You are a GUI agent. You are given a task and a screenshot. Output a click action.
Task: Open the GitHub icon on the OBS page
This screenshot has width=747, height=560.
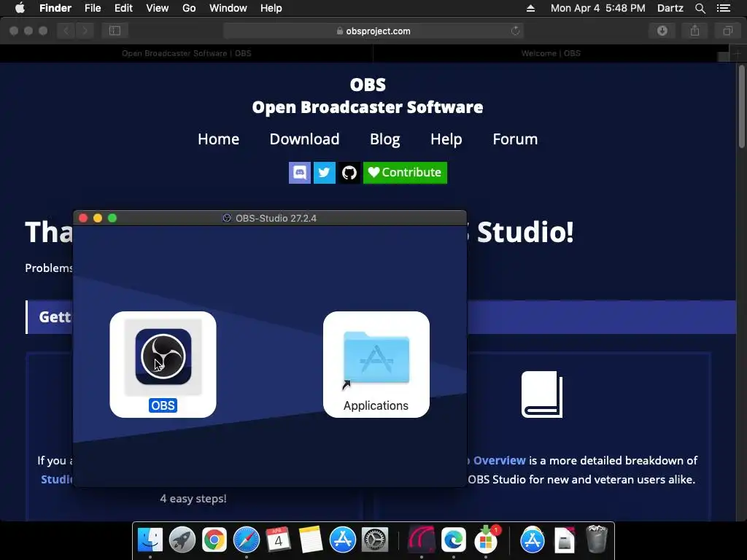point(349,172)
